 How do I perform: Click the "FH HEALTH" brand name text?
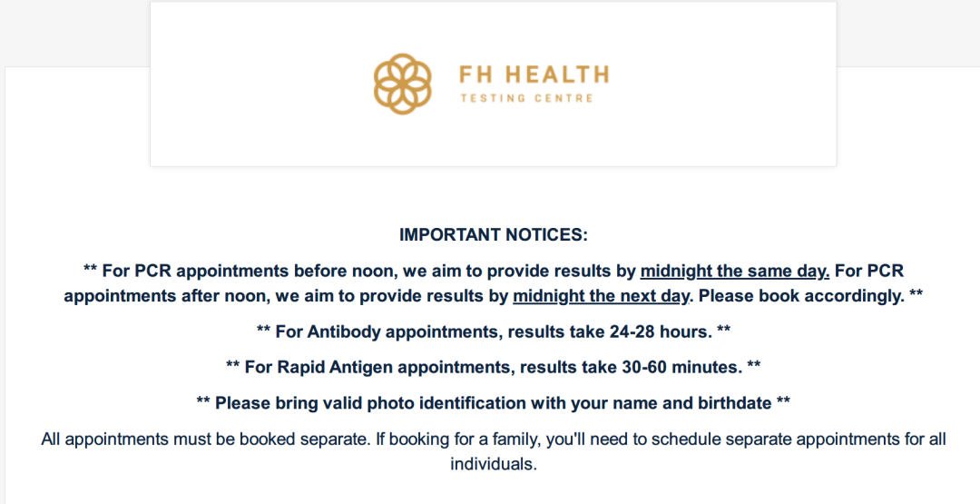click(534, 74)
